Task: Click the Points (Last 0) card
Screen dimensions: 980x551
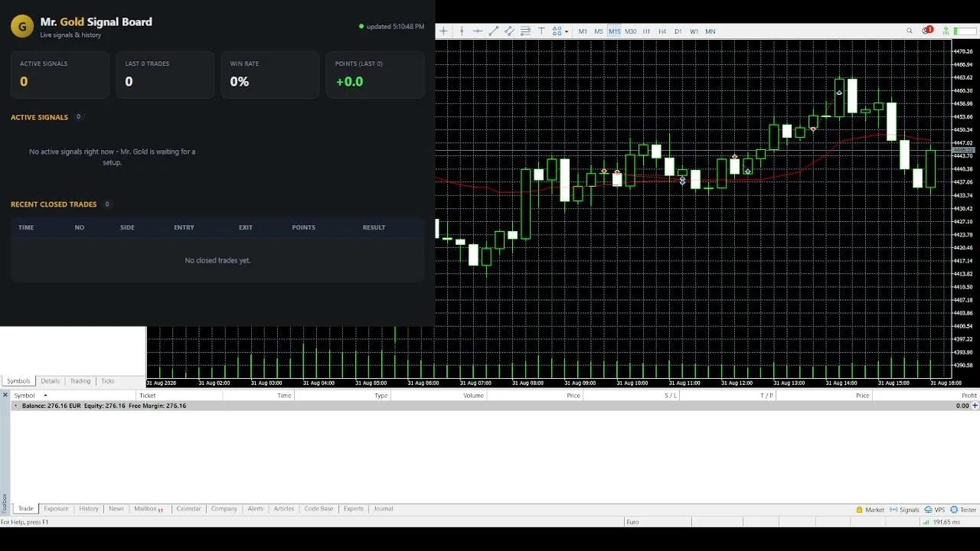Action: 375,75
